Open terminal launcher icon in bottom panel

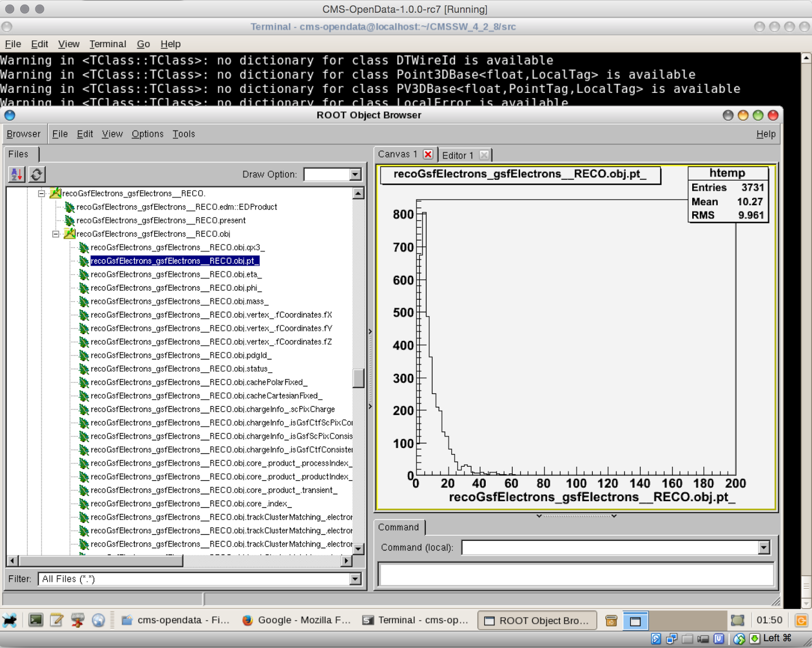point(36,620)
